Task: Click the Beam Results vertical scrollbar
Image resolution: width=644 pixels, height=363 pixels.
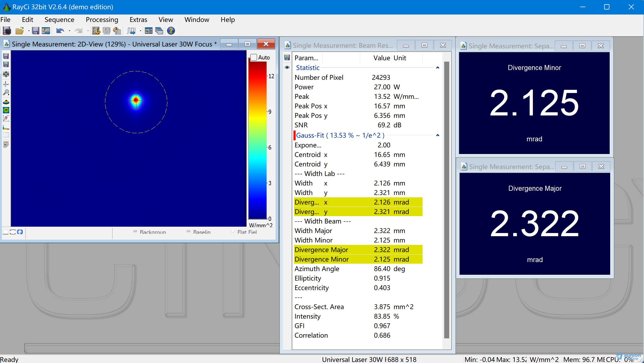Action: (447, 200)
